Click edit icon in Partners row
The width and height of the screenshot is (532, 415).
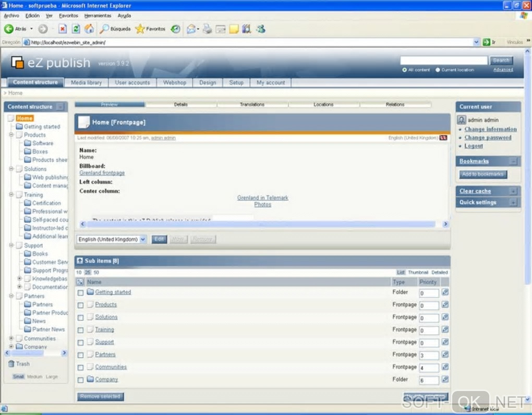tap(445, 355)
